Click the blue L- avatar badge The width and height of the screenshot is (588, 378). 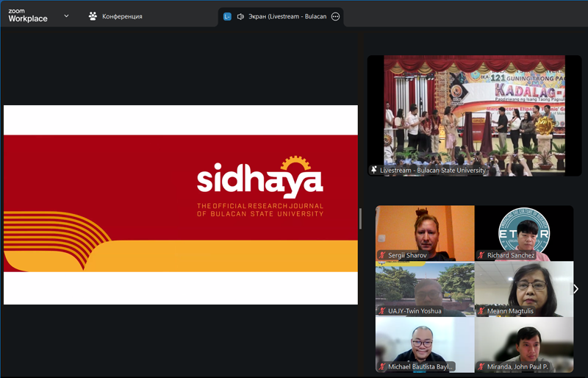click(x=227, y=16)
